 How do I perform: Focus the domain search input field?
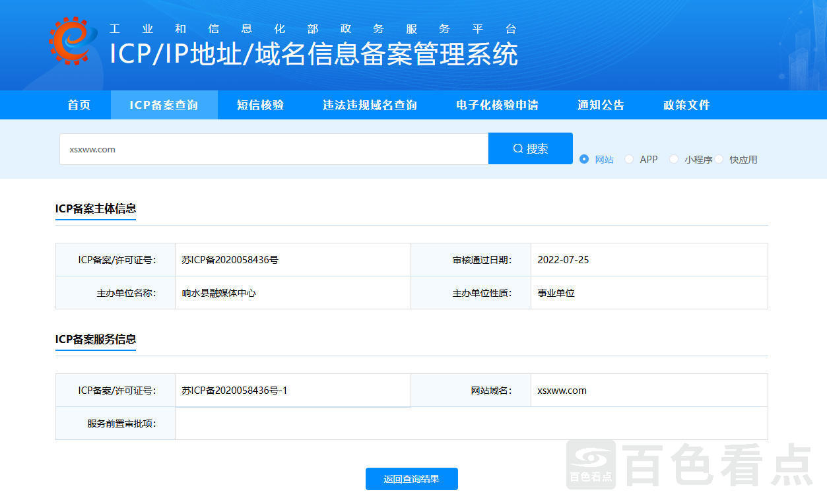tap(274, 149)
